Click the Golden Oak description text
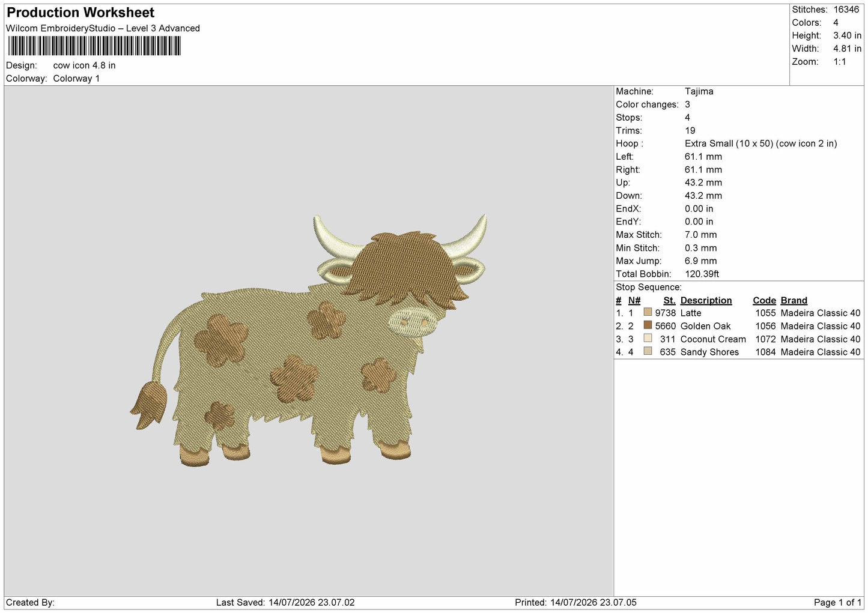868x613 pixels. [705, 326]
